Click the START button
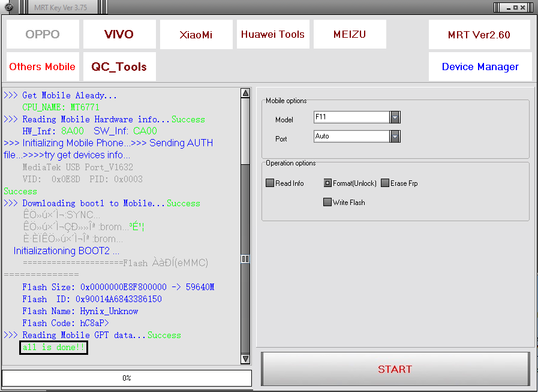Viewport: 538px width, 392px height. point(395,369)
